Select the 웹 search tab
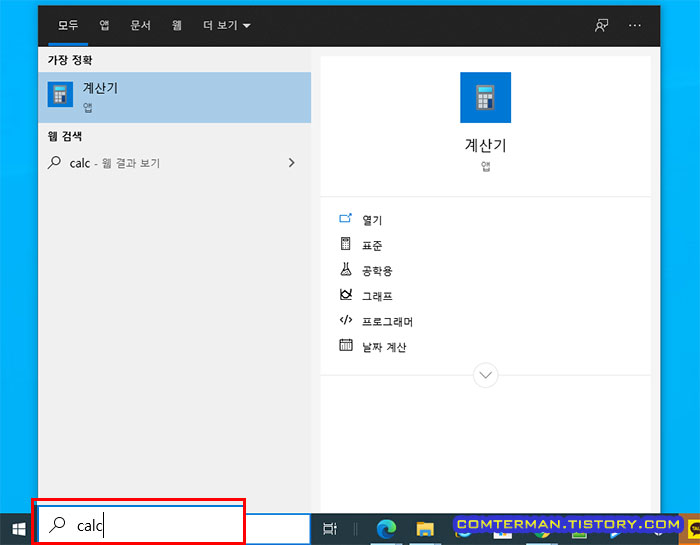Viewport: 700px width, 545px height. pyautogui.click(x=177, y=25)
